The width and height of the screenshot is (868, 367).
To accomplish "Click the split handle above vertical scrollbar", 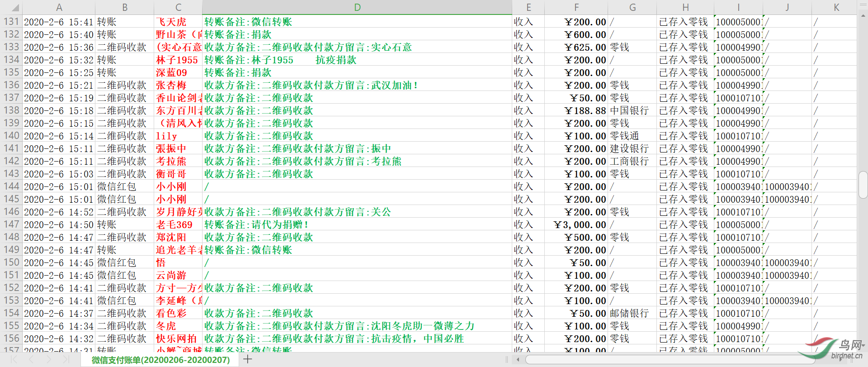I will (x=863, y=4).
